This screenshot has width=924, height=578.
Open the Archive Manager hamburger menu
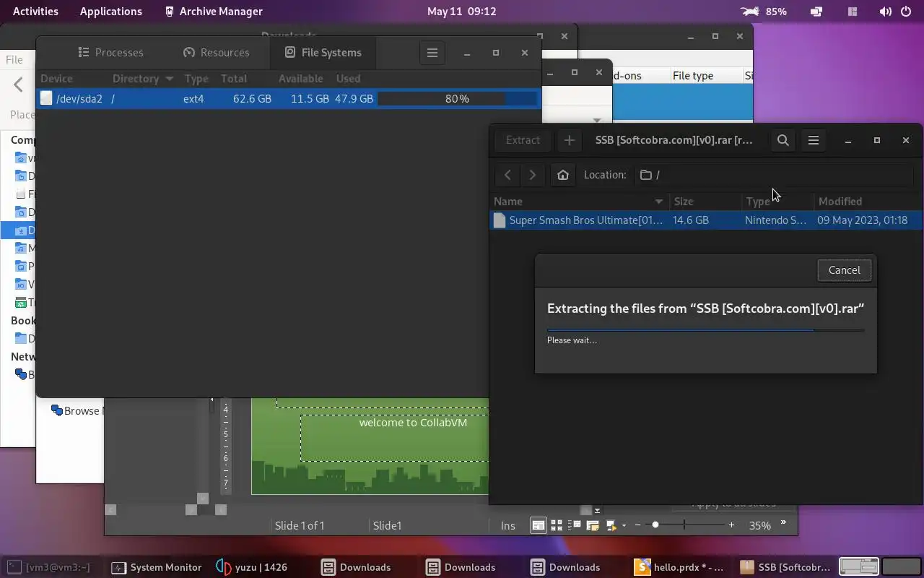[x=814, y=140]
